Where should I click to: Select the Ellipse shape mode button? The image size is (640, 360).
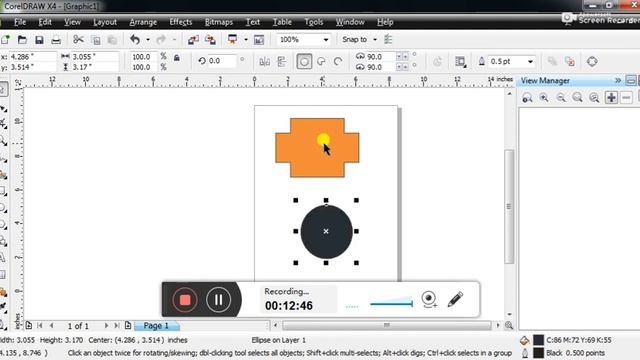click(x=304, y=62)
